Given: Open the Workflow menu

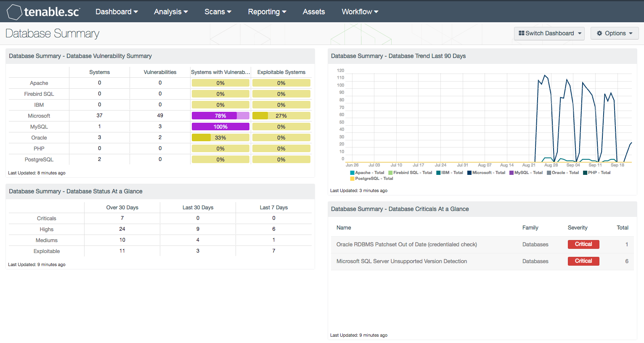Looking at the screenshot, I should point(360,12).
